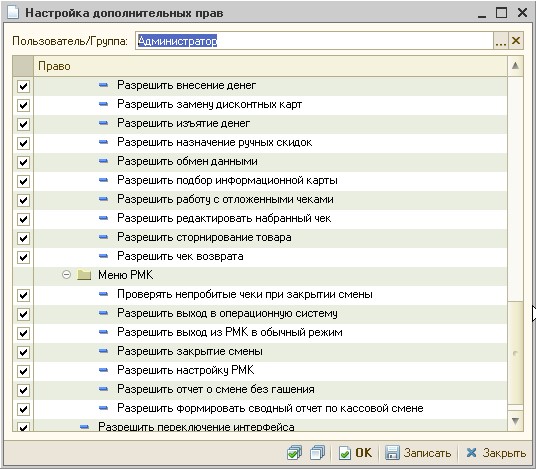Click the Записать save button
Viewport: 536px width, 469px height.
[418, 453]
